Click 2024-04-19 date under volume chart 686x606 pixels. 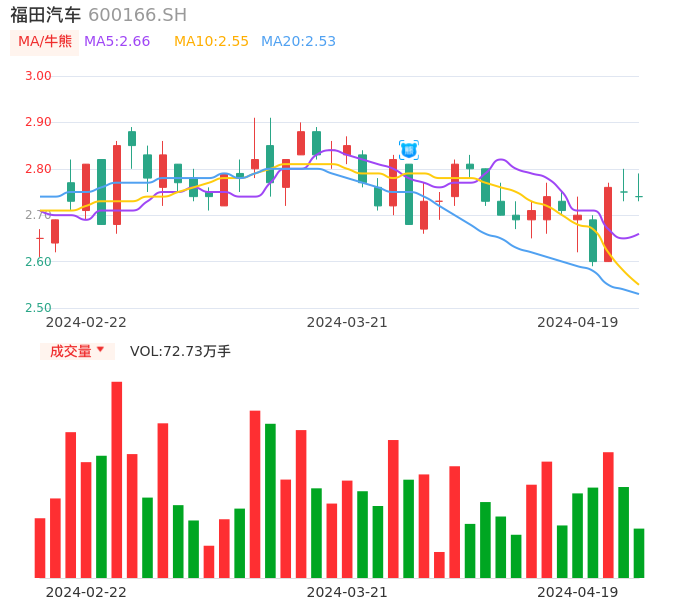click(578, 592)
